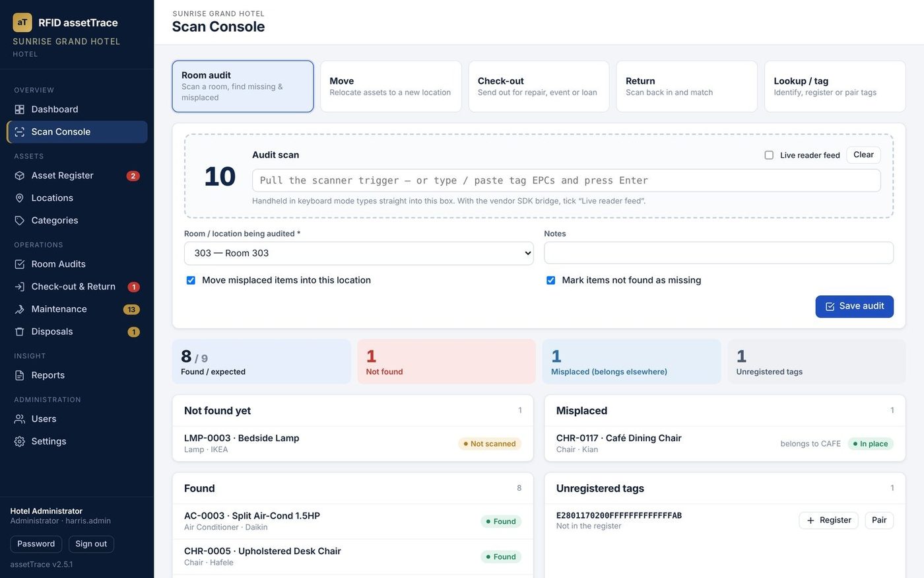Click the Settings gear icon
924x578 pixels.
coord(19,441)
